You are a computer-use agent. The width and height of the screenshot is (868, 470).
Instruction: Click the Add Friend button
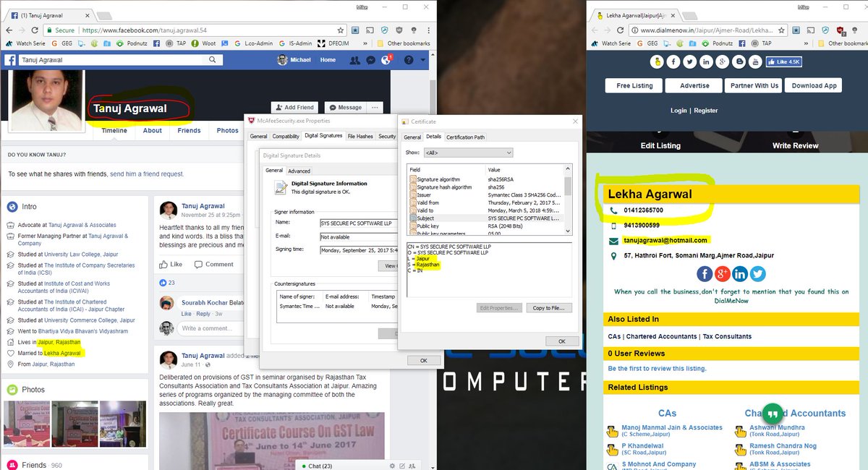click(x=295, y=107)
